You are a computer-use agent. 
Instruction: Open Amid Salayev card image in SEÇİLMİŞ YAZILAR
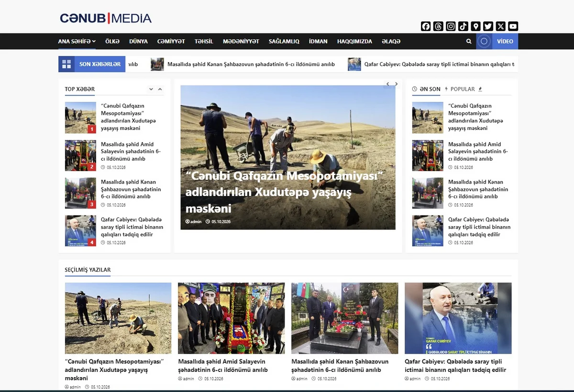point(232,318)
